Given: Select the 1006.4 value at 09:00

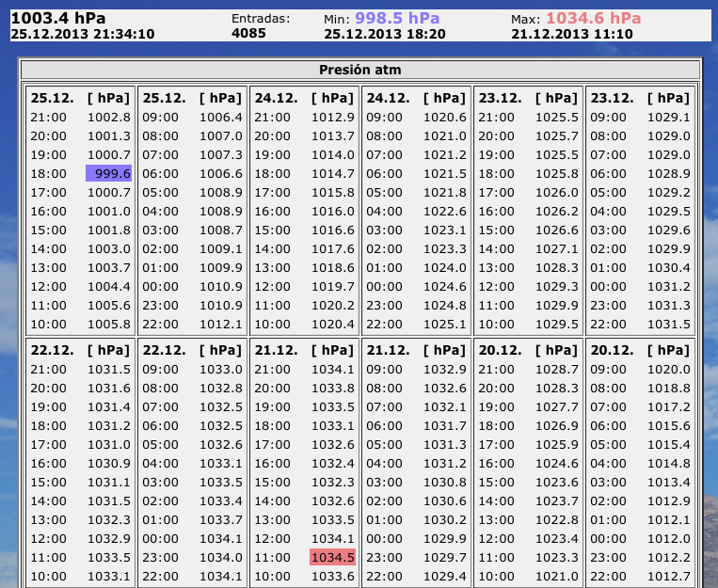Looking at the screenshot, I should [221, 118].
